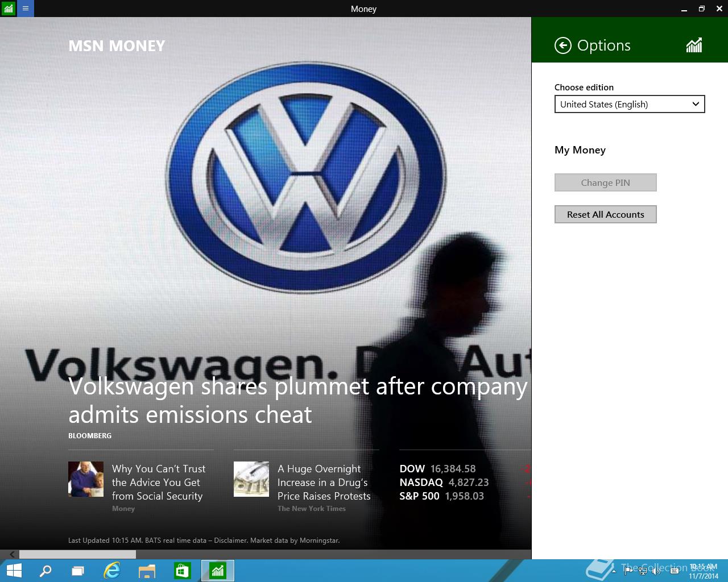Click the MSN MONEY heading
The height and width of the screenshot is (582, 728).
click(x=117, y=46)
